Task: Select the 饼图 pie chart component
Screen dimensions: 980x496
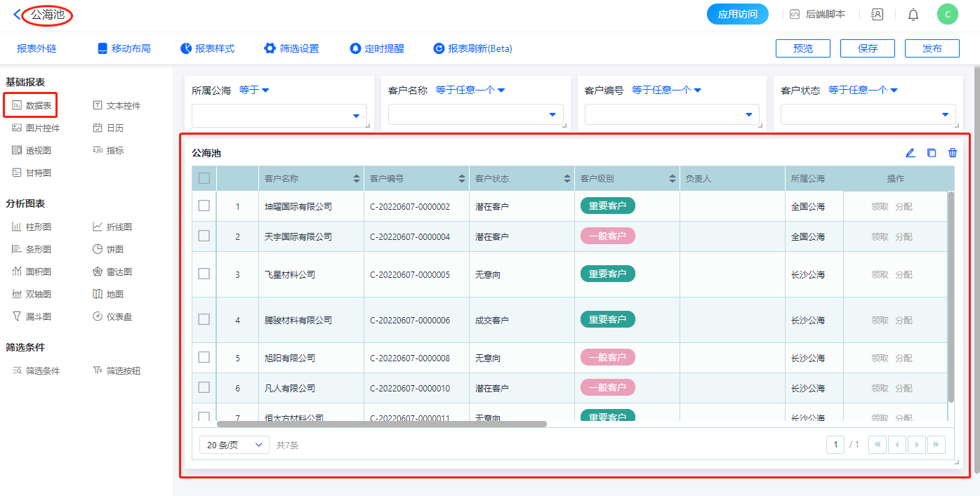Action: point(112,249)
